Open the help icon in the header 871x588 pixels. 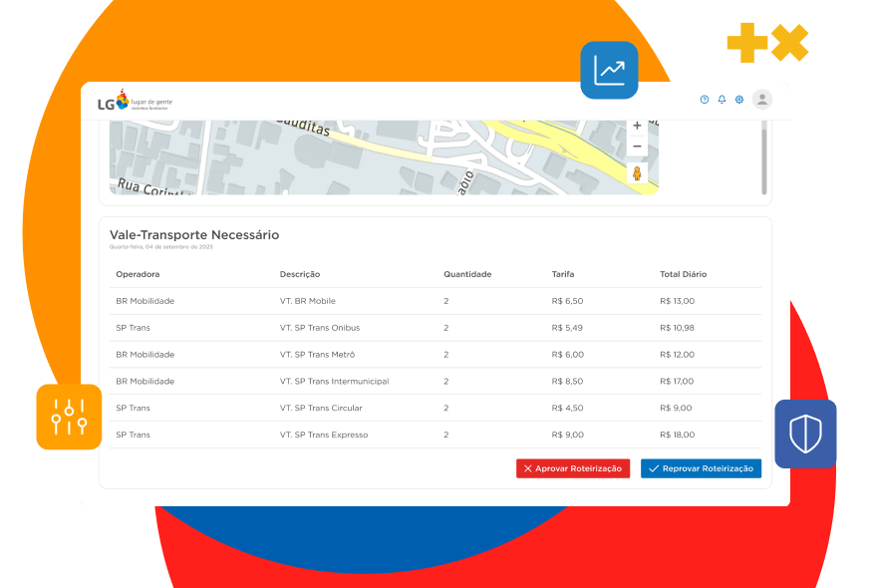704,99
